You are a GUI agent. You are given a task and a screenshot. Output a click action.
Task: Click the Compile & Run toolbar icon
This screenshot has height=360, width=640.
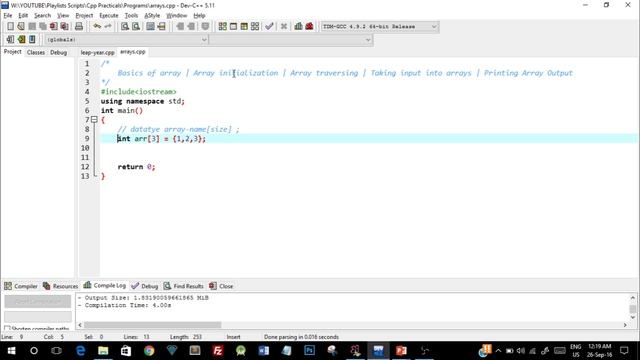tap(244, 27)
